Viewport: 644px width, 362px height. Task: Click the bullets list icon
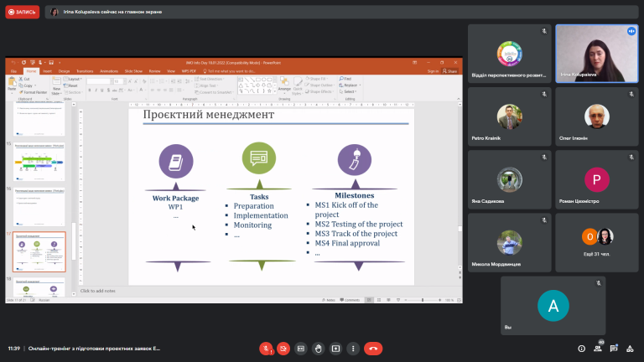(x=153, y=81)
